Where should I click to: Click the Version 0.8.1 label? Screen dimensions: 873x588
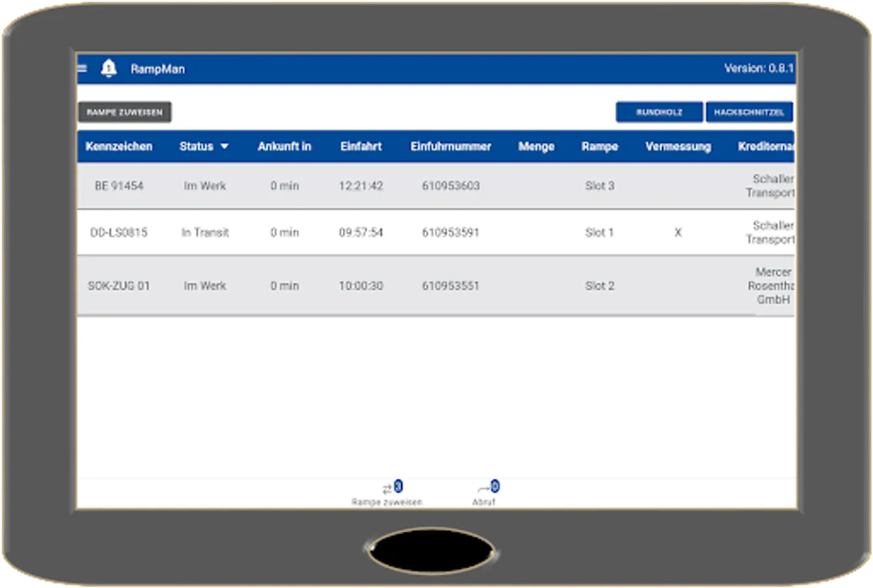pos(759,66)
